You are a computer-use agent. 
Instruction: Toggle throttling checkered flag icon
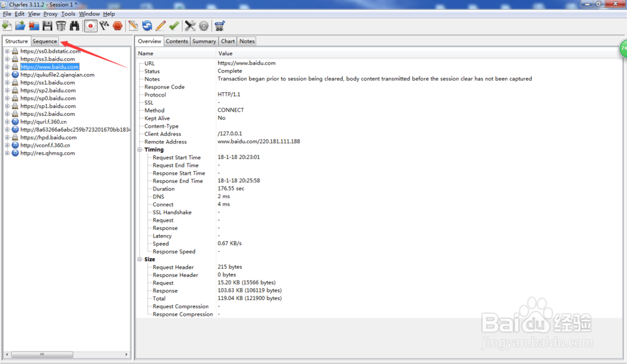(x=104, y=26)
